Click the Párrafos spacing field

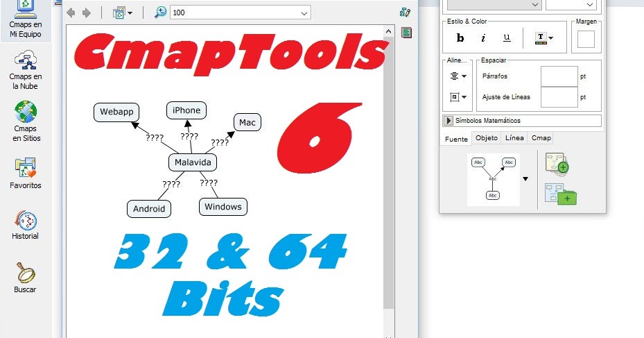(559, 76)
